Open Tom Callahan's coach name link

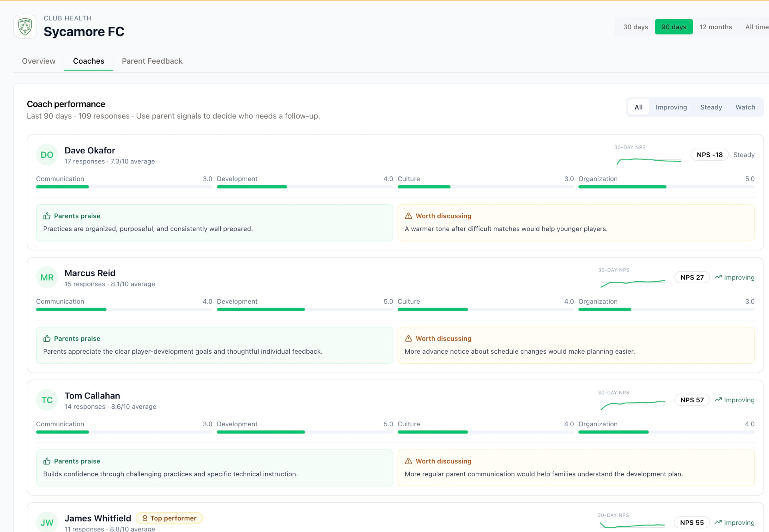pyautogui.click(x=92, y=396)
